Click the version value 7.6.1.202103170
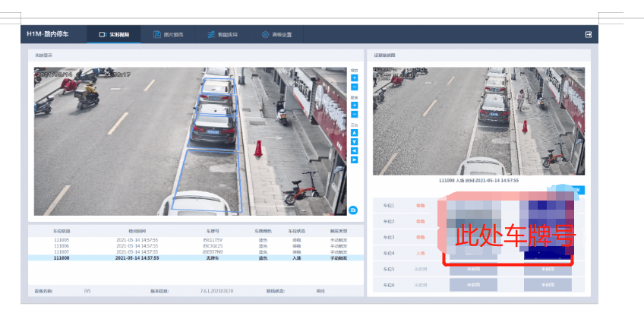Screen dimensions: 644x335 216,291
